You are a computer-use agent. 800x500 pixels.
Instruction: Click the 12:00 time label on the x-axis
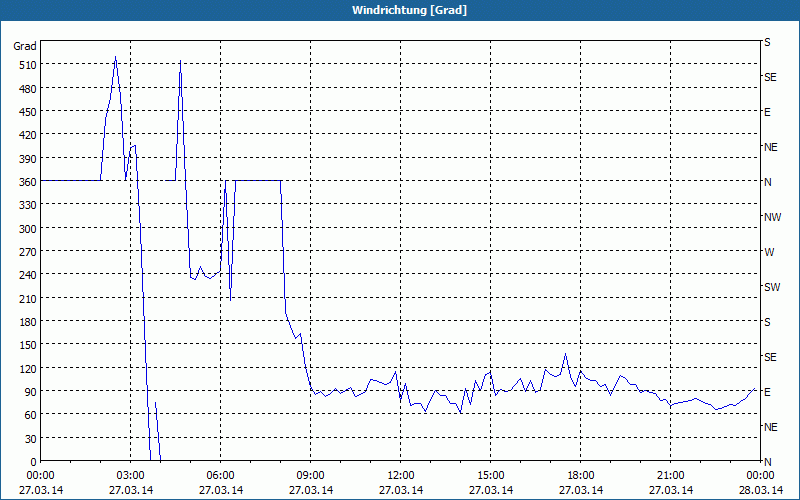click(401, 476)
